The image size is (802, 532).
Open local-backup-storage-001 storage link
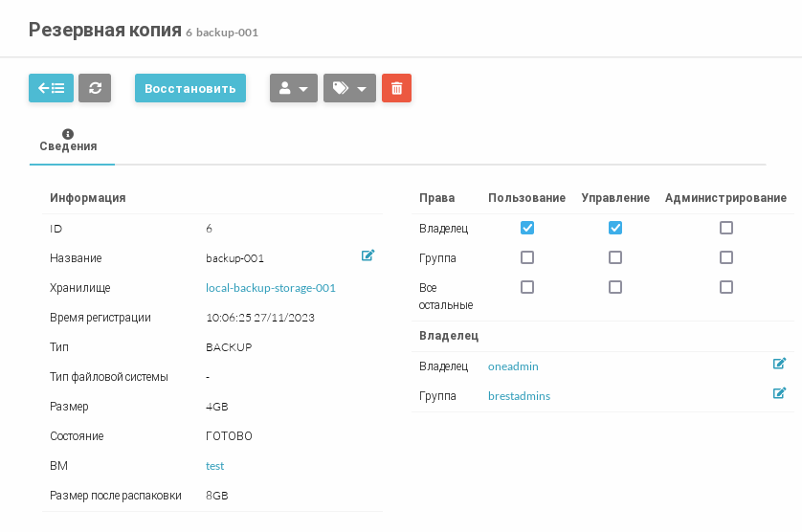pyautogui.click(x=271, y=288)
